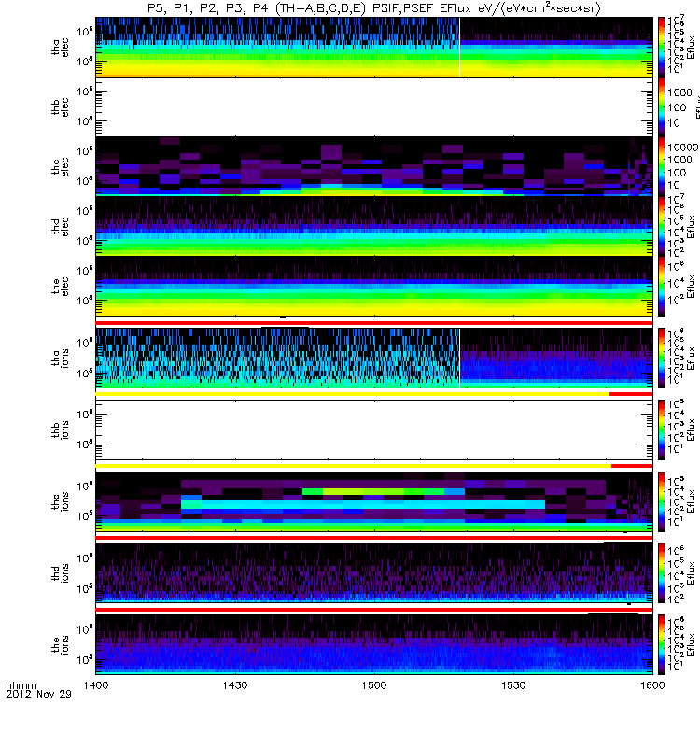Select the 'thc ions' panel label
700x747 pixels.
point(60,501)
